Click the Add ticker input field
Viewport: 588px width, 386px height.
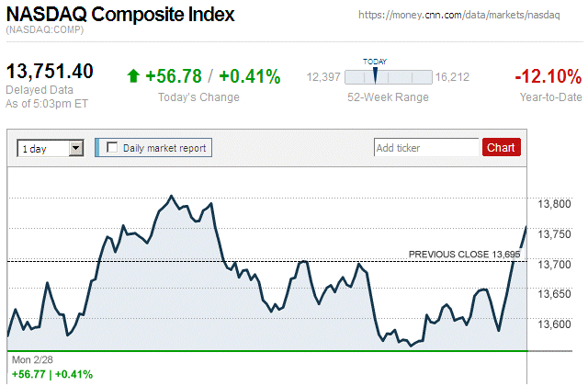(x=425, y=147)
